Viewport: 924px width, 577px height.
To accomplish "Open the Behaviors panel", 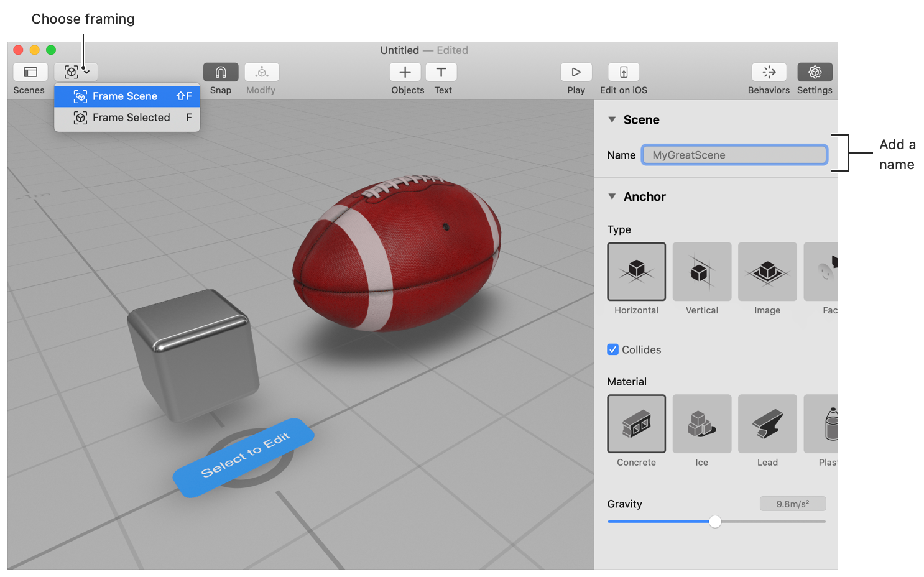I will click(769, 72).
